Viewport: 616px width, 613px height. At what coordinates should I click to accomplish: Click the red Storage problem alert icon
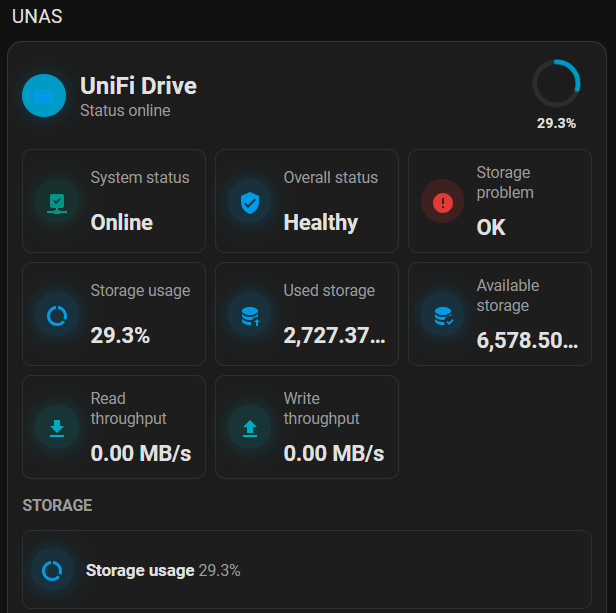click(x=443, y=202)
